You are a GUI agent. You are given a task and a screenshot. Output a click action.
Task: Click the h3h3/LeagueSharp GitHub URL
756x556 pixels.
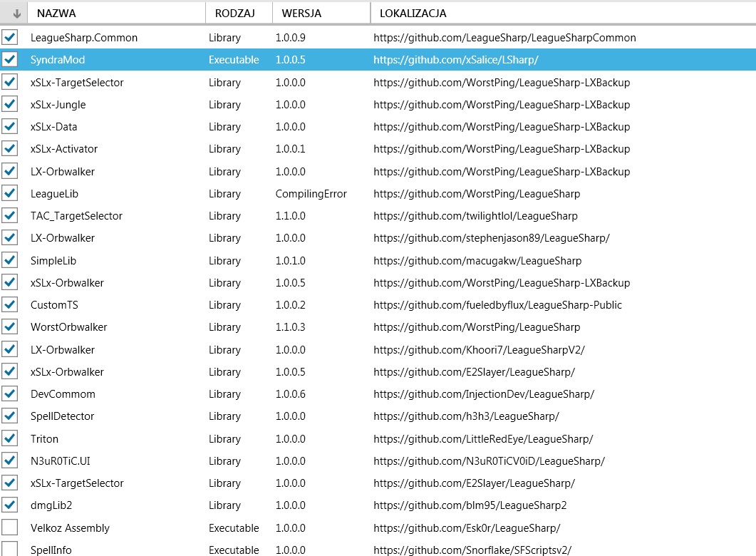pos(466,416)
